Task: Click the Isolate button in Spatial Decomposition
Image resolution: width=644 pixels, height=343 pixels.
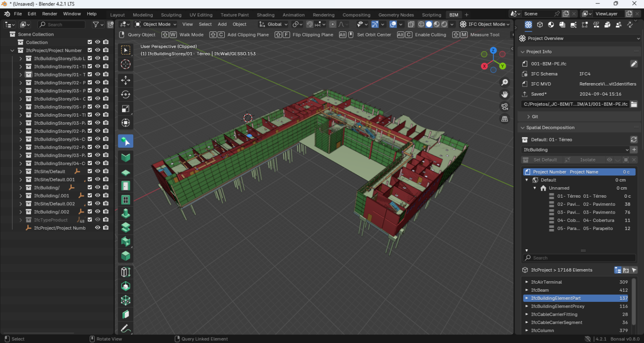Action: (x=588, y=160)
